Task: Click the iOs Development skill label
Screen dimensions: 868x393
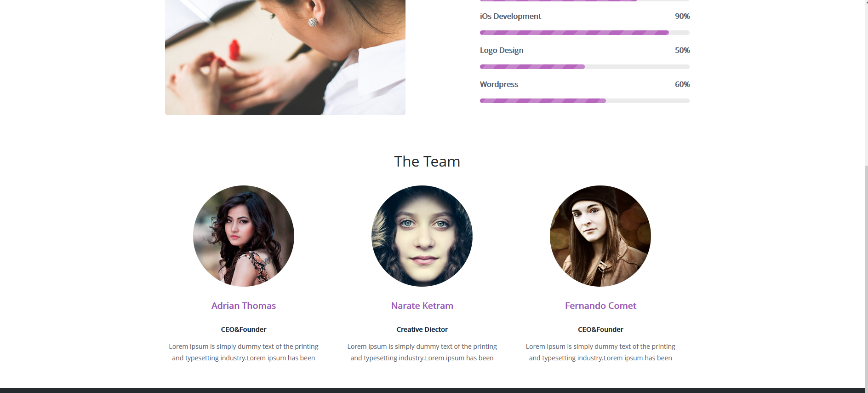Action: [510, 16]
